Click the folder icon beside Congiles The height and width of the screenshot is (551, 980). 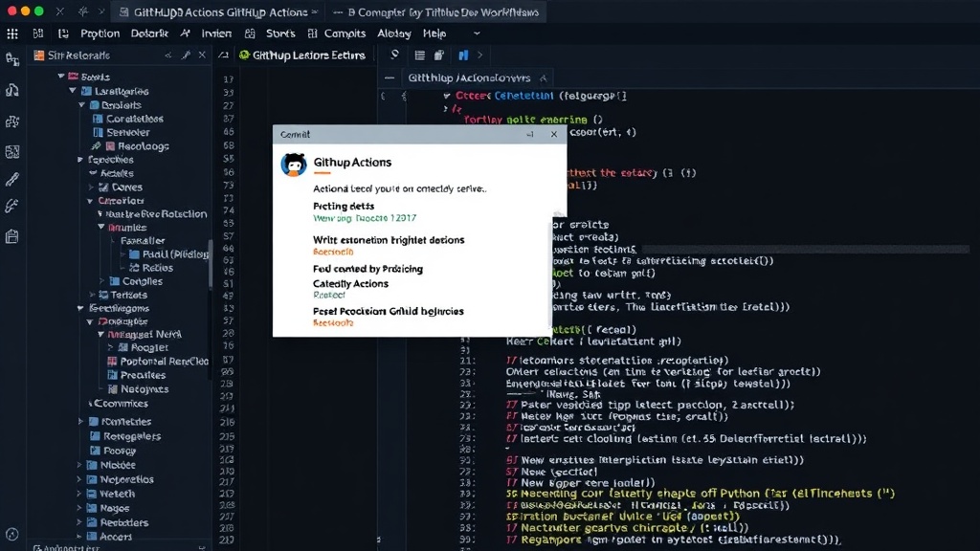point(115,281)
